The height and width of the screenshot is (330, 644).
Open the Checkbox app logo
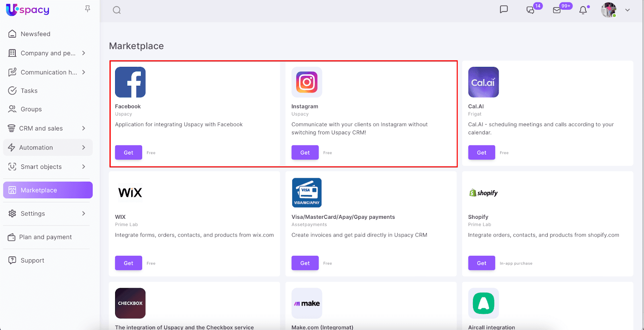coord(130,303)
